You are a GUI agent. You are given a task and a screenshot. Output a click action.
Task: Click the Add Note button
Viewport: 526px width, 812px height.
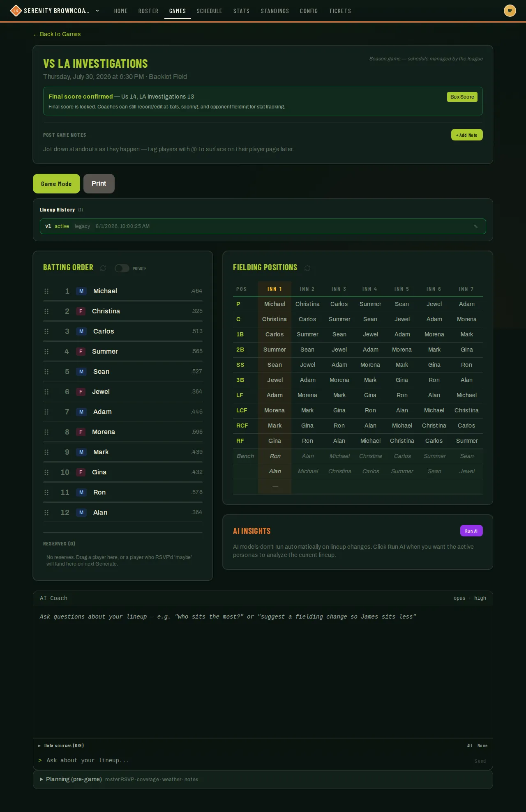click(467, 135)
